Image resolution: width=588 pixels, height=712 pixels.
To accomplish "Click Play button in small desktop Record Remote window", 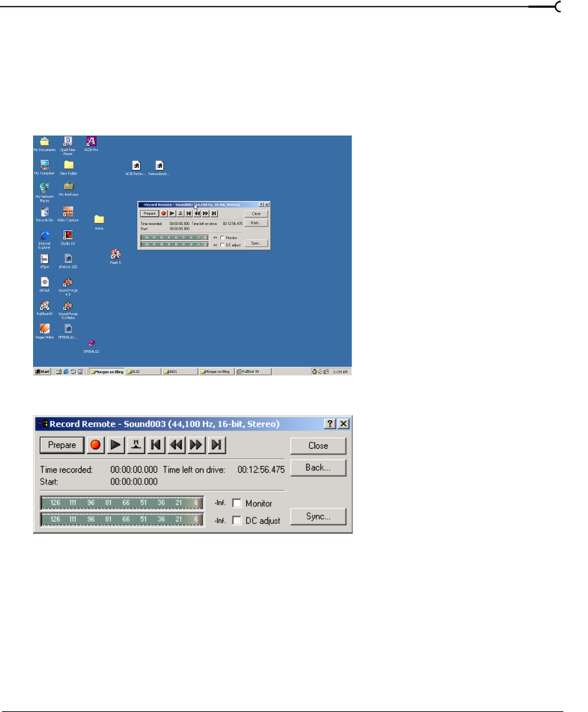I will coord(172,213).
